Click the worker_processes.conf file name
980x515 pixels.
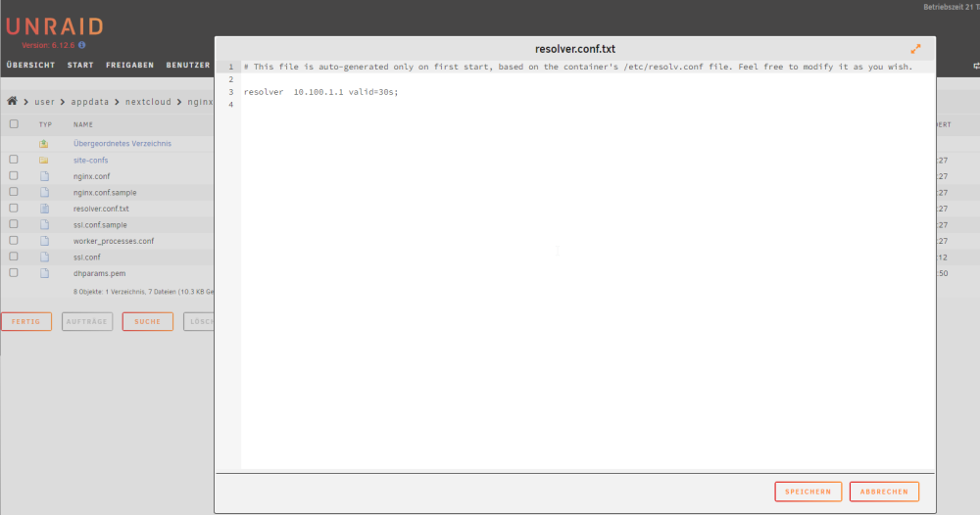(x=114, y=242)
